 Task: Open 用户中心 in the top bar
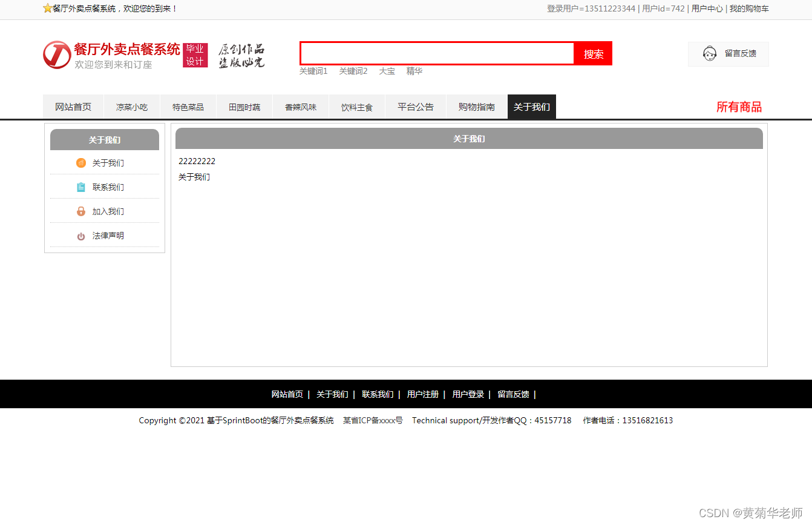[707, 8]
